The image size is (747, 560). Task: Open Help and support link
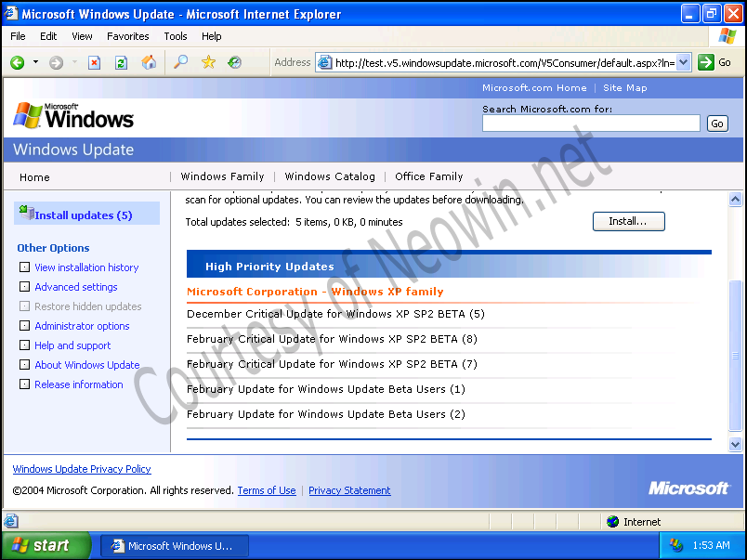coord(72,345)
